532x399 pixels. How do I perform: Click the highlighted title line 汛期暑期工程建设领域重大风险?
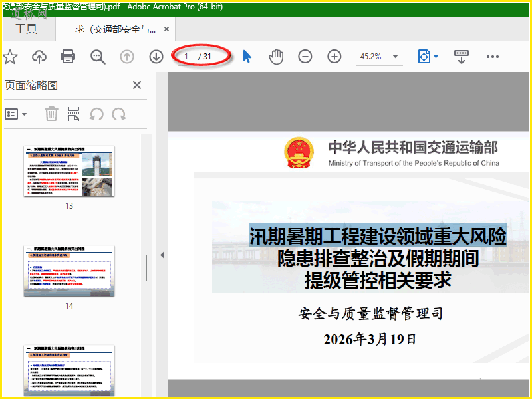coord(378,236)
